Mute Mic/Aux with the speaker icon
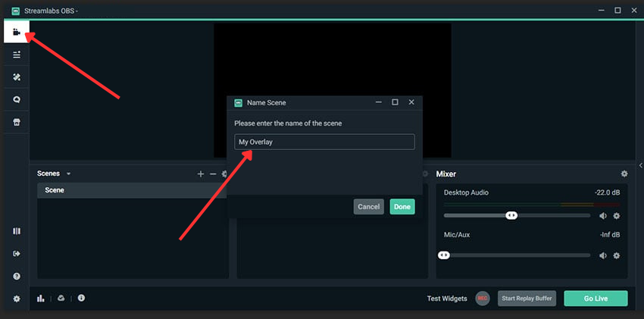This screenshot has width=644, height=319. point(603,256)
